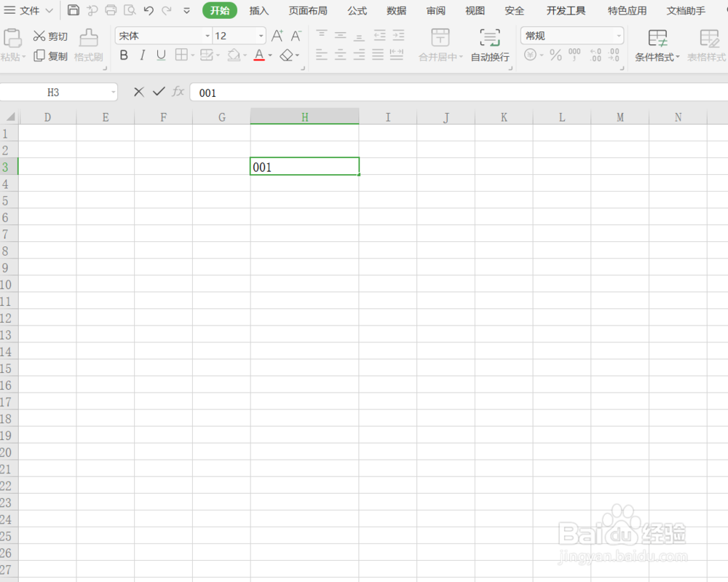Undo the last action
728x582 pixels.
[149, 10]
